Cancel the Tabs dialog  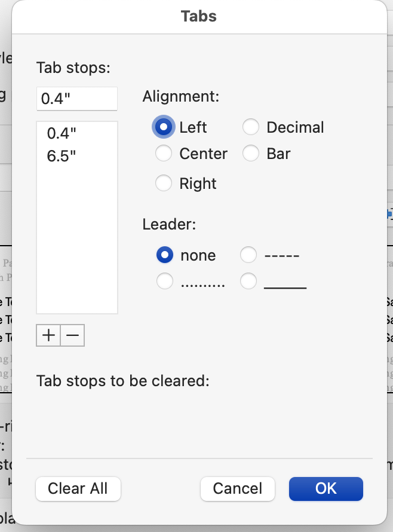tap(237, 488)
